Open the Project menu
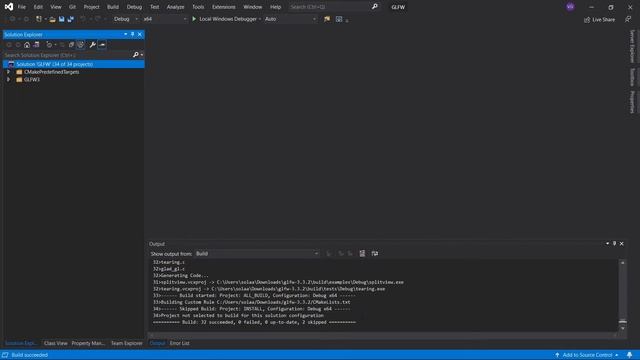 tap(91, 7)
